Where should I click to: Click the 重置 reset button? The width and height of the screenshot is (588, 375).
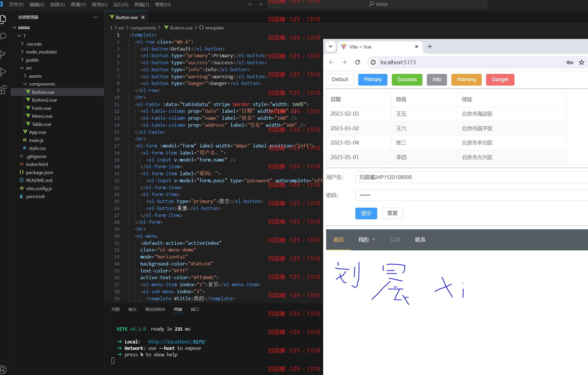(x=392, y=213)
